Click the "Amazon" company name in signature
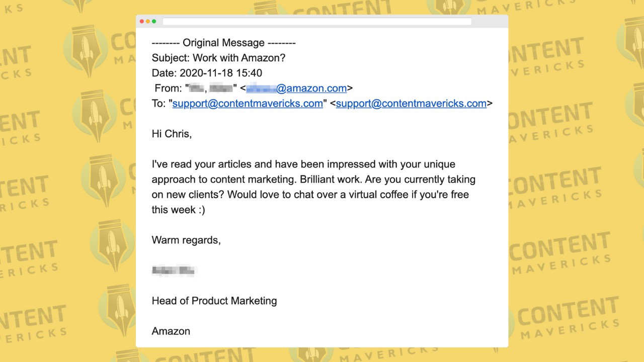The image size is (644, 362). pos(171,331)
